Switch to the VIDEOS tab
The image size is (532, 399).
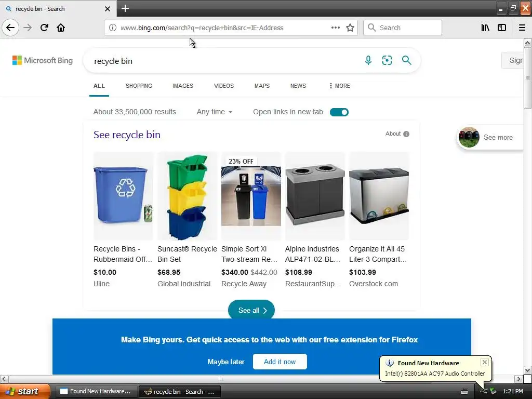point(223,86)
